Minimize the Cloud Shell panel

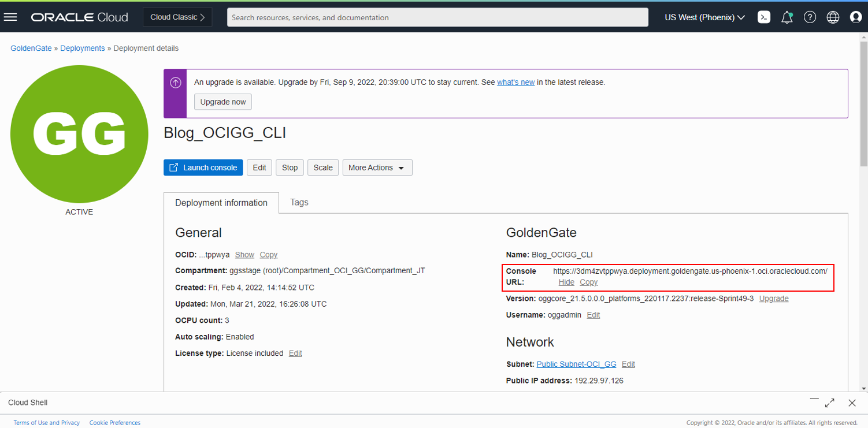[814, 400]
